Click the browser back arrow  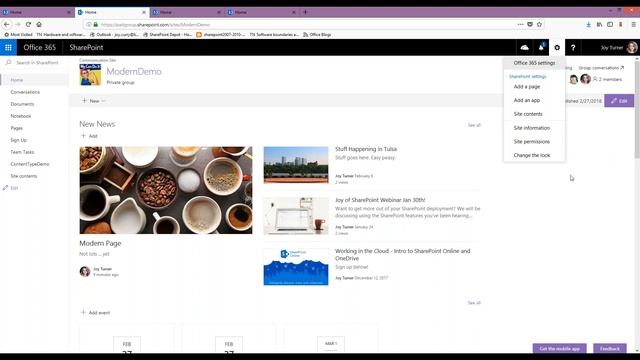click(7, 24)
